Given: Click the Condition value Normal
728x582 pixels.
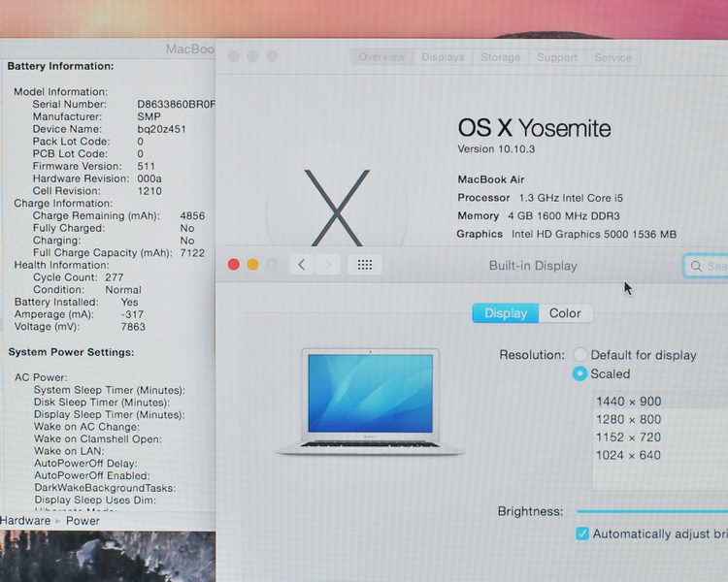Looking at the screenshot, I should (x=123, y=290).
